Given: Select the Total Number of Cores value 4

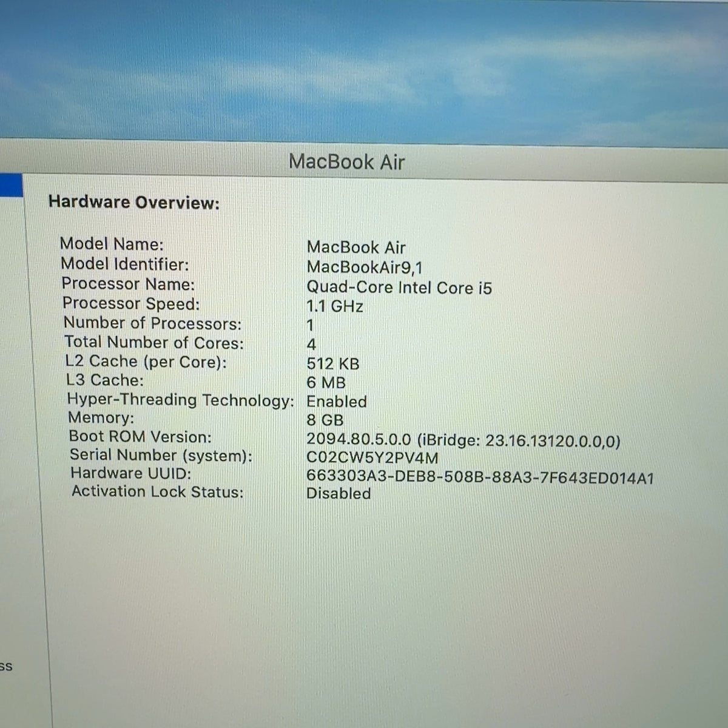Looking at the screenshot, I should coord(311,345).
